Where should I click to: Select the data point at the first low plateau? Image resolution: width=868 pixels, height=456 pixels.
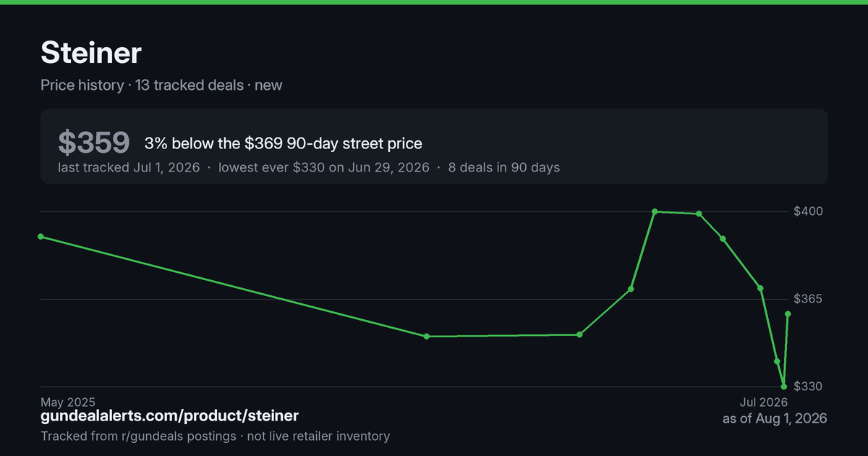(x=427, y=337)
